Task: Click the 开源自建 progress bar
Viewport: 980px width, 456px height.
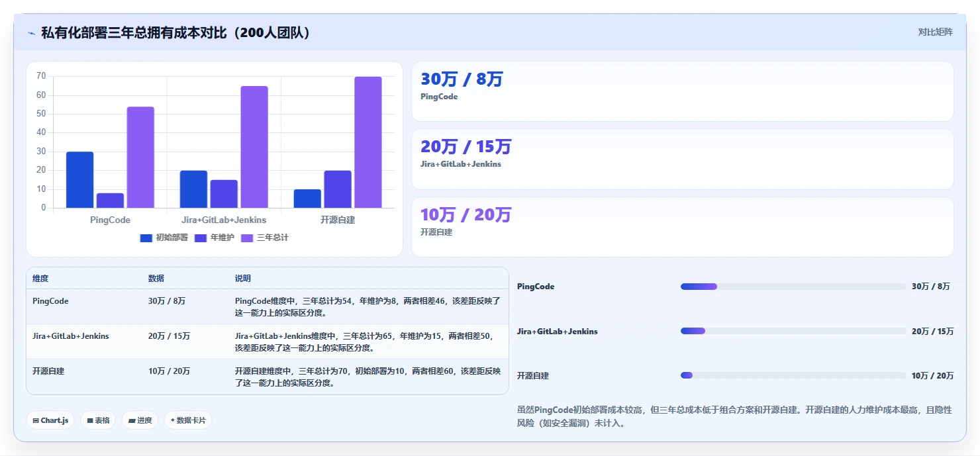Action: tap(793, 375)
